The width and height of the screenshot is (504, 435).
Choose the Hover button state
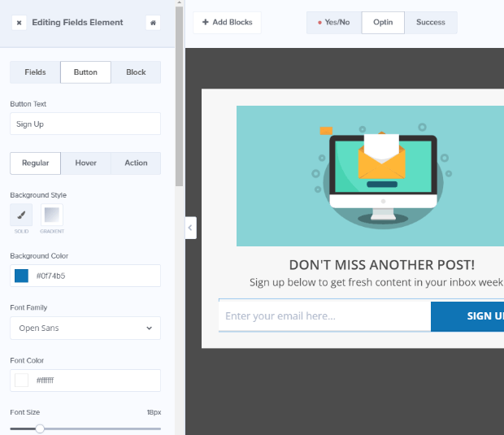[85, 163]
